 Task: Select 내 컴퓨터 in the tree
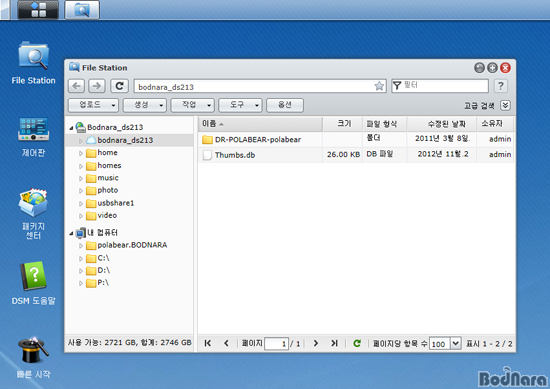[x=102, y=233]
